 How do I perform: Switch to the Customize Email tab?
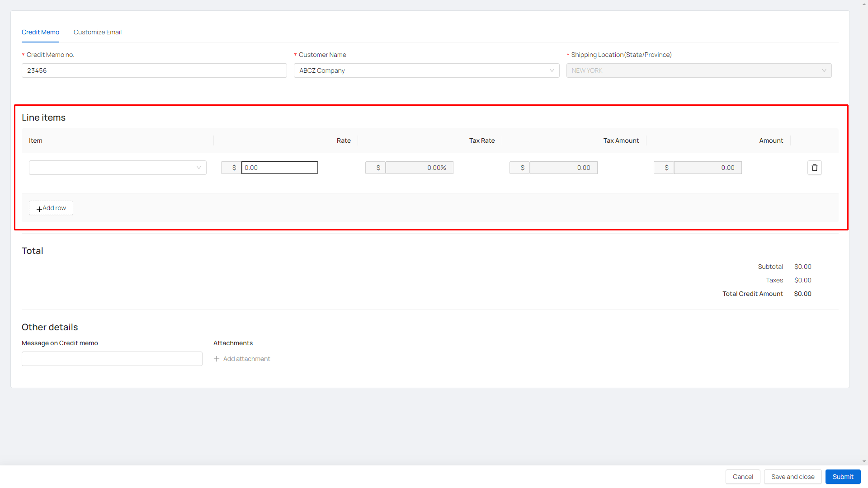click(x=97, y=32)
